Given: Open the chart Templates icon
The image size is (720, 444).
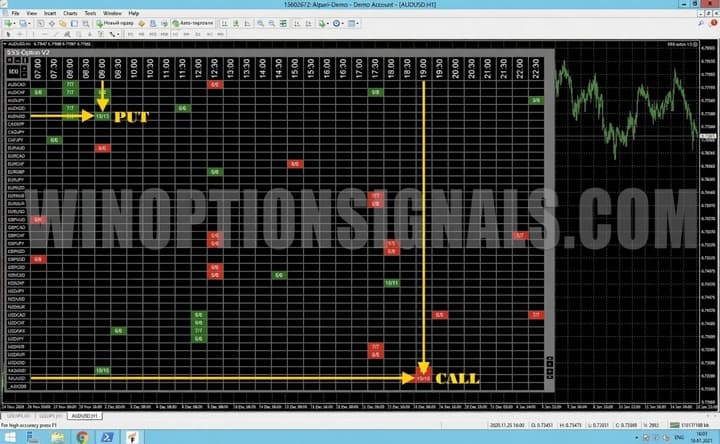Looking at the screenshot, I should (x=352, y=23).
